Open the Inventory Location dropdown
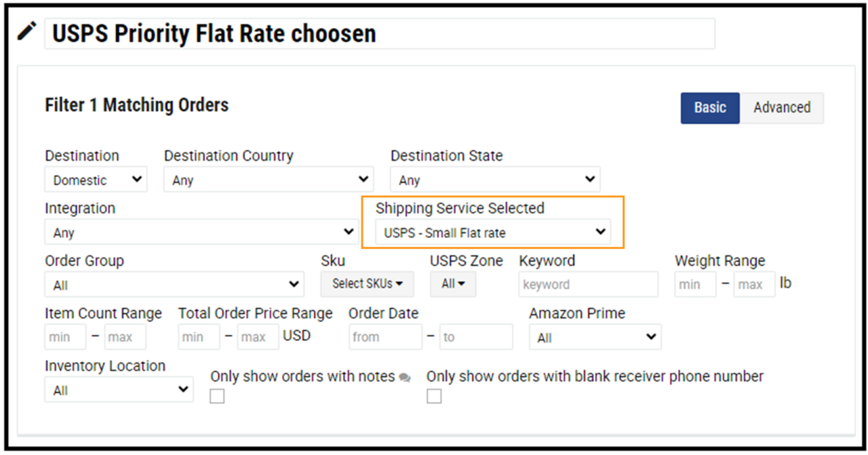 coord(118,389)
